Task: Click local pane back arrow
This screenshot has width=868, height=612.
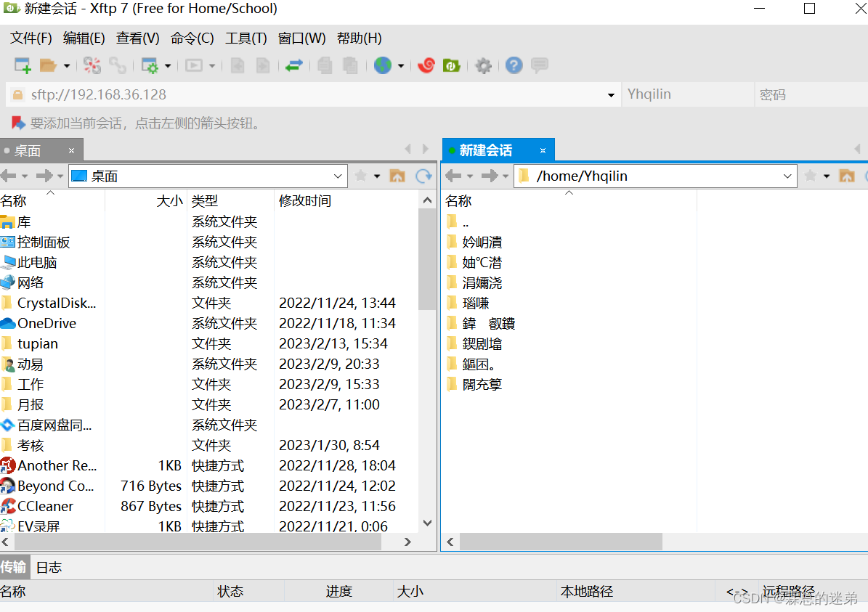Action: pos(9,176)
